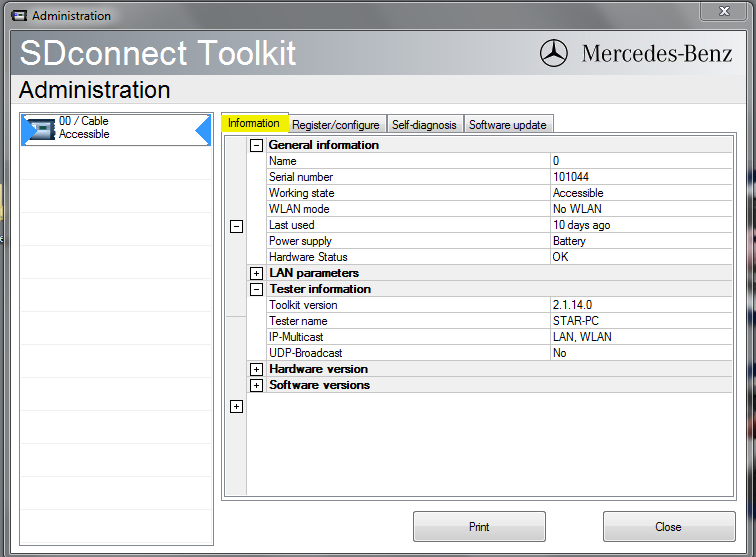Click the Close button

pos(669,527)
